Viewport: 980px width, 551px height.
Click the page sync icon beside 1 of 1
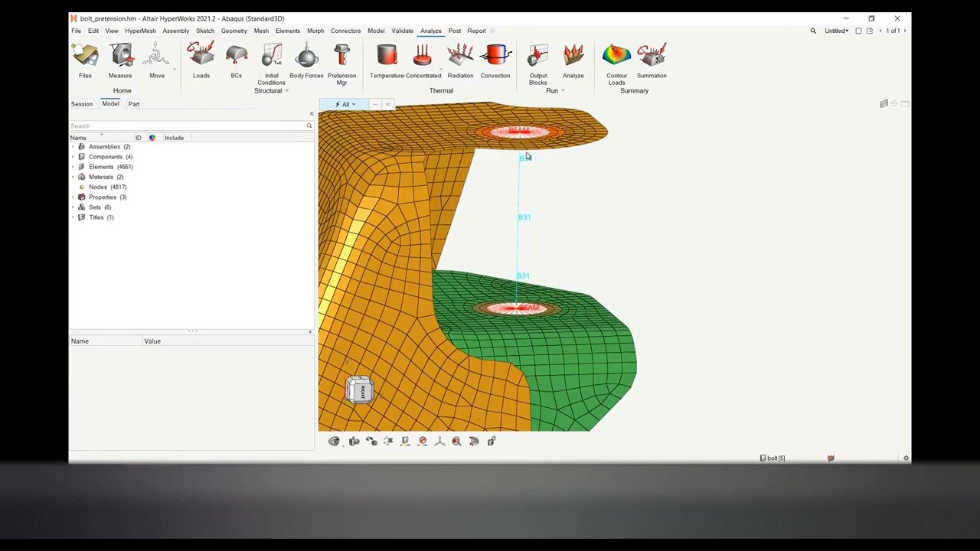pyautogui.click(x=870, y=31)
